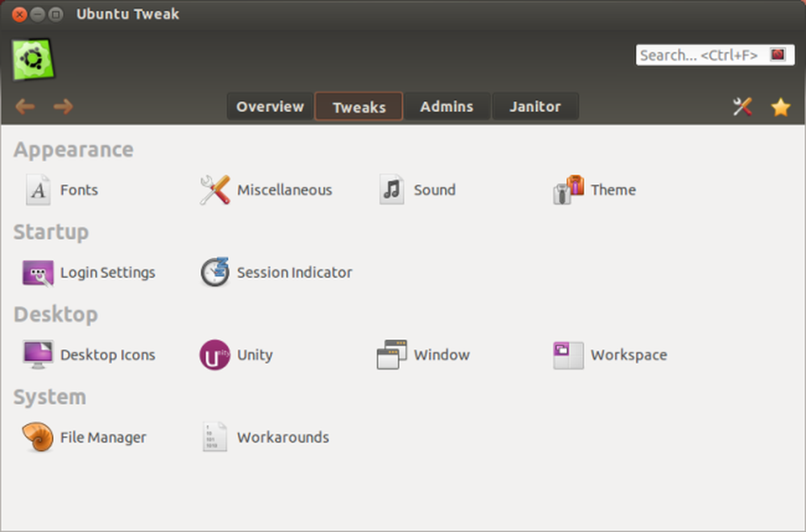This screenshot has height=532, width=806.
Task: Open the File Manager label
Action: pyautogui.click(x=103, y=438)
